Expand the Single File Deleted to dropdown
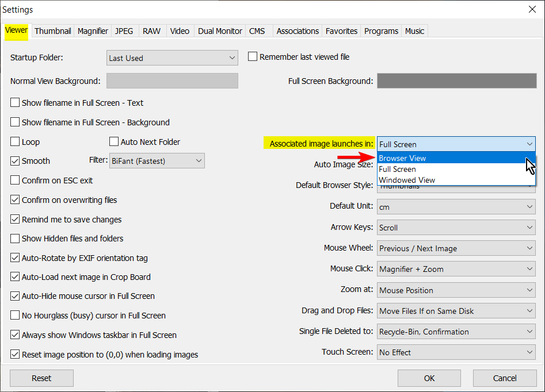The width and height of the screenshot is (545, 392). pyautogui.click(x=456, y=332)
